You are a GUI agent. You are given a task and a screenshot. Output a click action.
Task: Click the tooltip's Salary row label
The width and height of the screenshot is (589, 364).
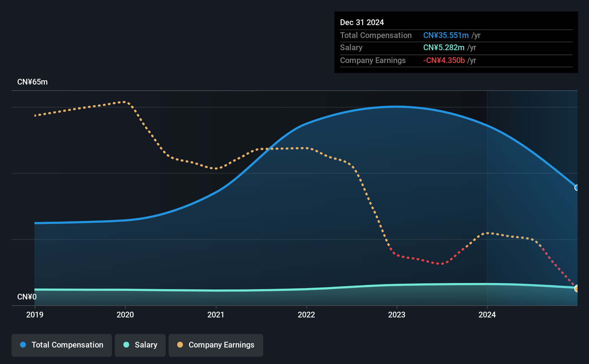click(351, 48)
